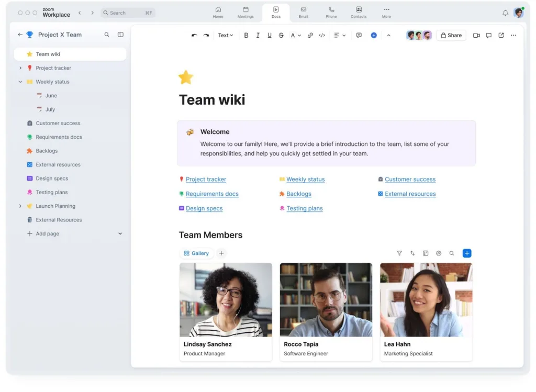Image resolution: width=536 pixels, height=392 pixels.
Task: Expand Project tracker in the sidebar
Action: point(19,68)
